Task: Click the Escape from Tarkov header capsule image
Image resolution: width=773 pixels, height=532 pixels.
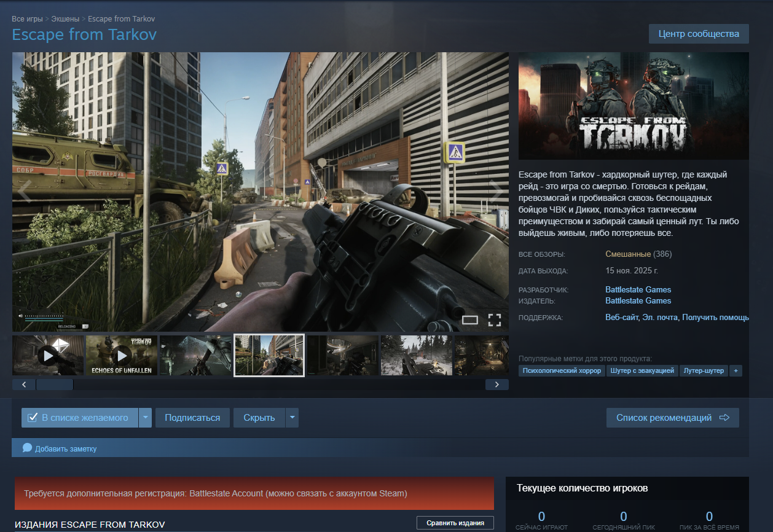Action: pos(634,106)
